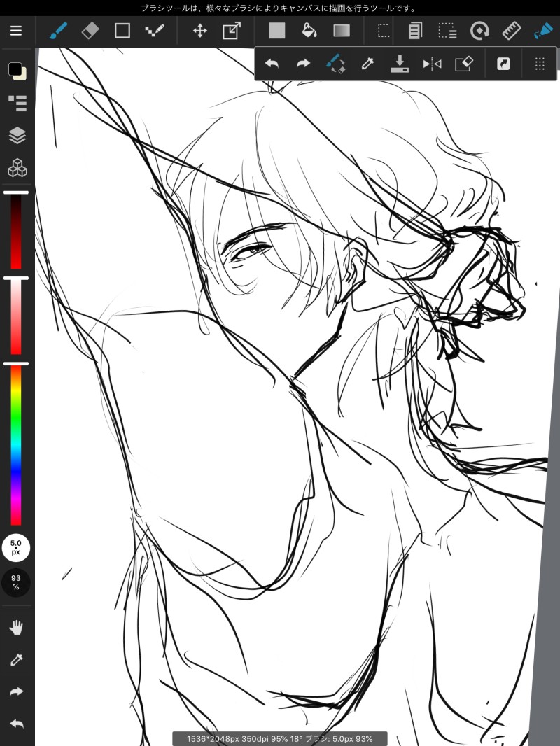Toggle brush and eraser switch icon
Viewport: 560px width, 746px height.
point(335,64)
